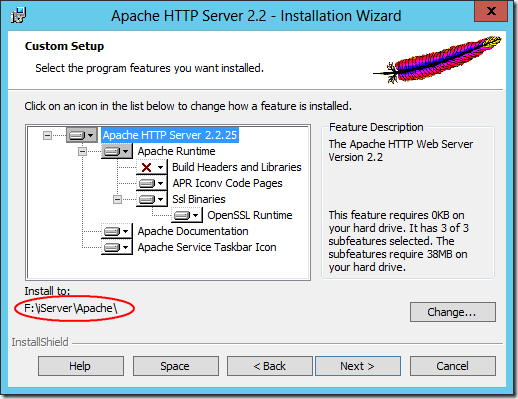The height and width of the screenshot is (399, 518).
Task: Click the Change... button for install path
Action: click(x=453, y=312)
